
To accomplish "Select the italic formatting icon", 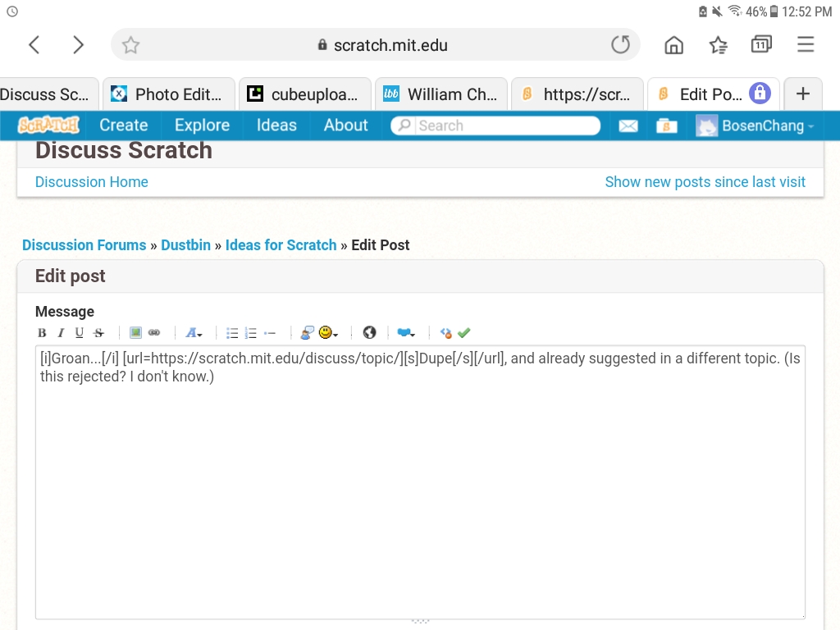I will click(60, 332).
